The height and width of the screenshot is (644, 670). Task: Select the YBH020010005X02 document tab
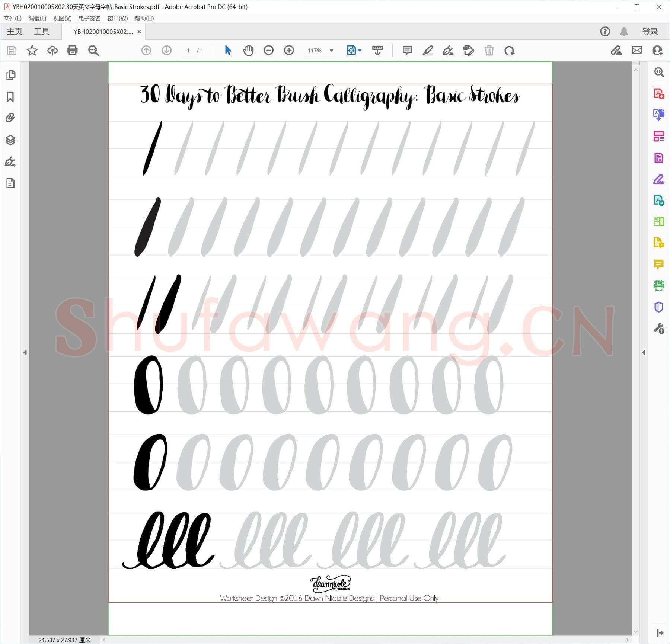pyautogui.click(x=103, y=32)
